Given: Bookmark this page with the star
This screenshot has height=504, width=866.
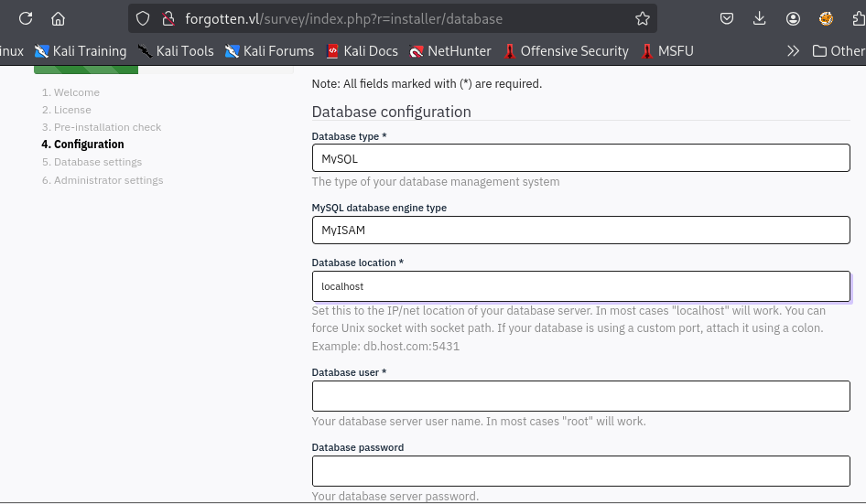Looking at the screenshot, I should pyautogui.click(x=643, y=18).
